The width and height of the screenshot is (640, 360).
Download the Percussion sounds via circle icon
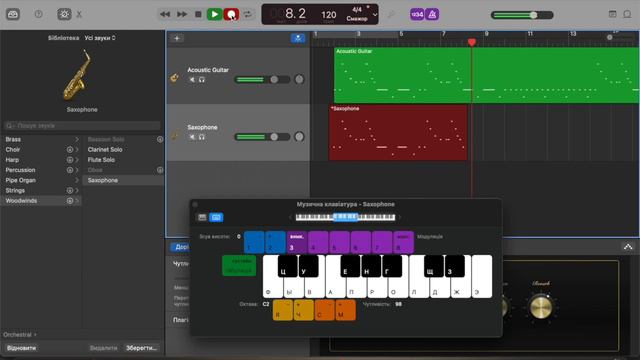[70, 170]
